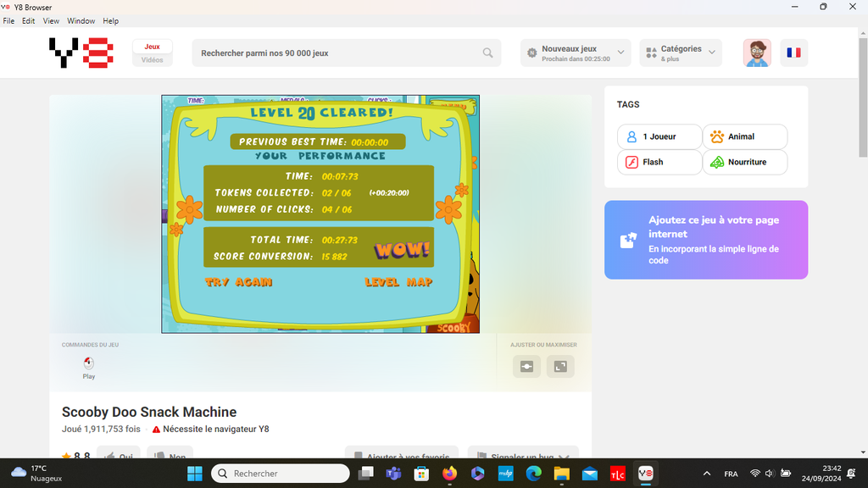Viewport: 868px width, 488px height.
Task: Switch to the Vidéos toggle
Action: tap(153, 60)
